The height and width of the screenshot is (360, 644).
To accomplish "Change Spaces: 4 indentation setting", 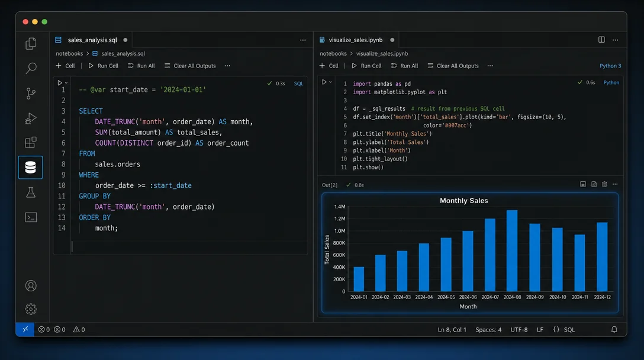I will tap(488, 330).
